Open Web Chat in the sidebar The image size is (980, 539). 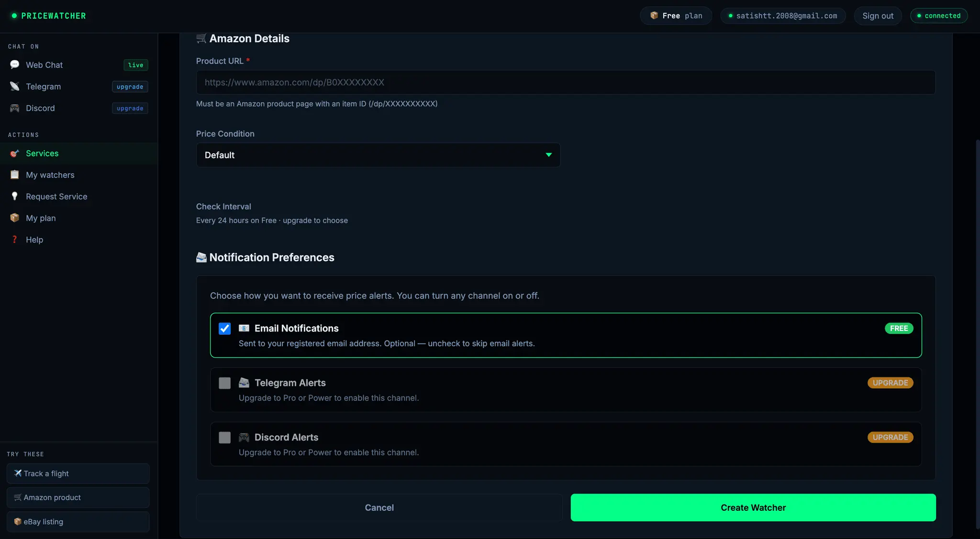pyautogui.click(x=79, y=65)
